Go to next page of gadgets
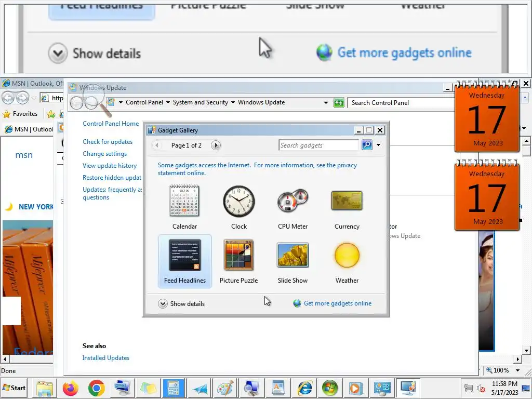The height and width of the screenshot is (399, 532). tap(216, 145)
